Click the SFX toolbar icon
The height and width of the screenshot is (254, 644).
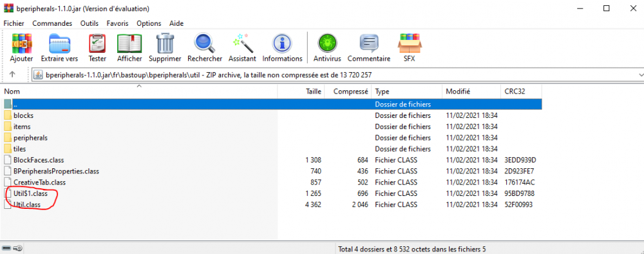410,43
